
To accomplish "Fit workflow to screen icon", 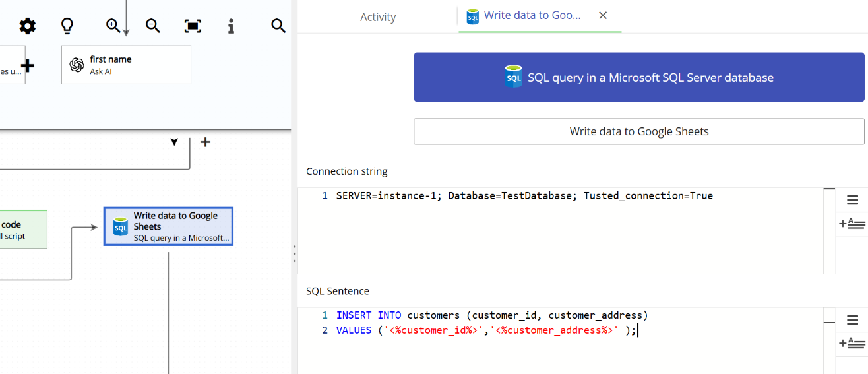I will (193, 26).
